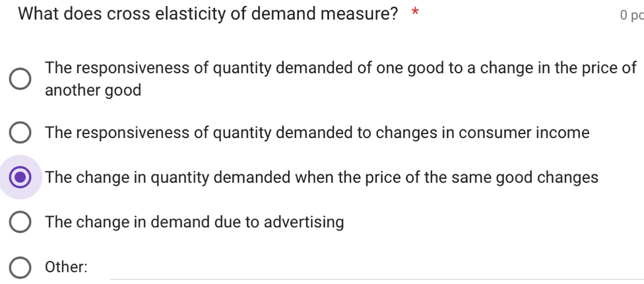Click the Other answer text field
This screenshot has height=284, width=644.
[376, 268]
